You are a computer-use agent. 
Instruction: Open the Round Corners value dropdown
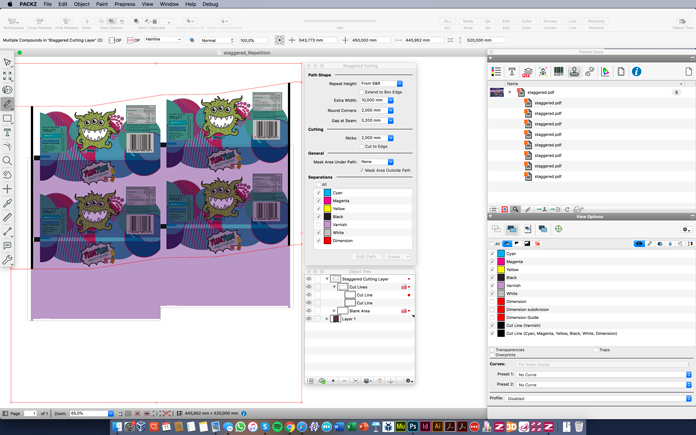click(391, 110)
